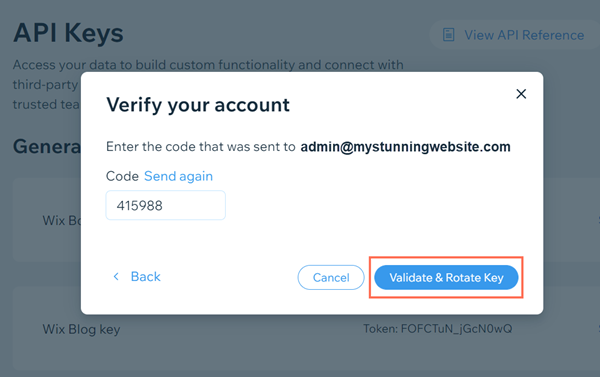Click the API Keys page heading

[x=68, y=33]
